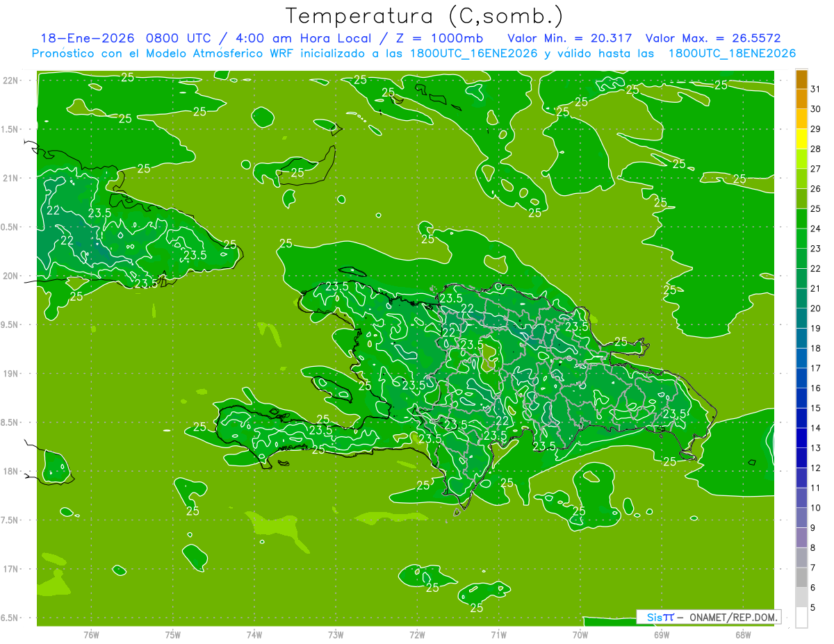Viewport: 834px width, 644px height.
Task: Click the "70W" longitude axis label
Action: [580, 634]
